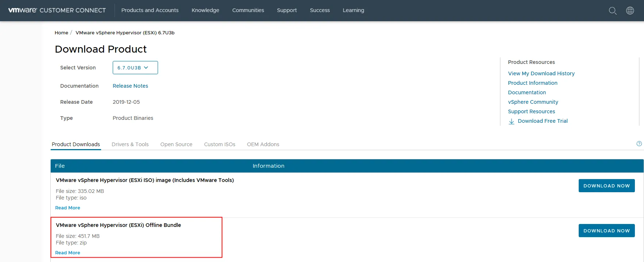Go to Home breadcrumb
644x262 pixels.
click(61, 33)
